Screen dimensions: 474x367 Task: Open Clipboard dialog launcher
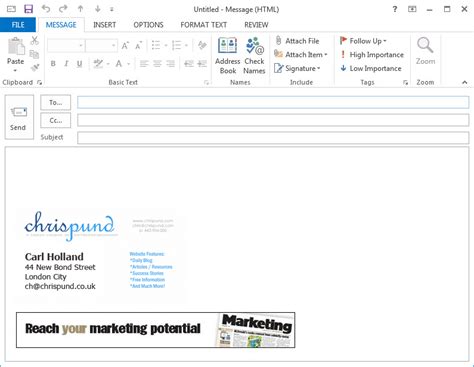point(40,82)
